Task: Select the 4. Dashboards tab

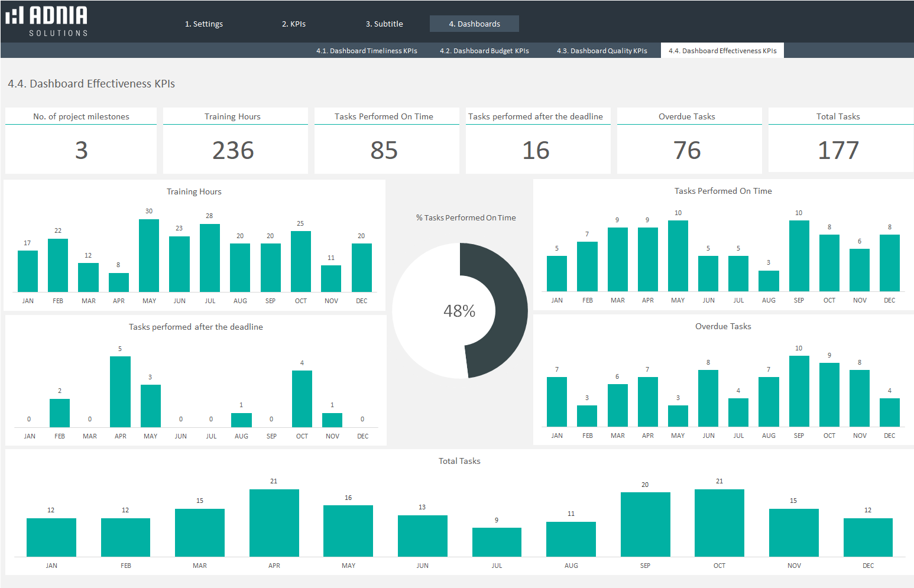Action: 474,24
